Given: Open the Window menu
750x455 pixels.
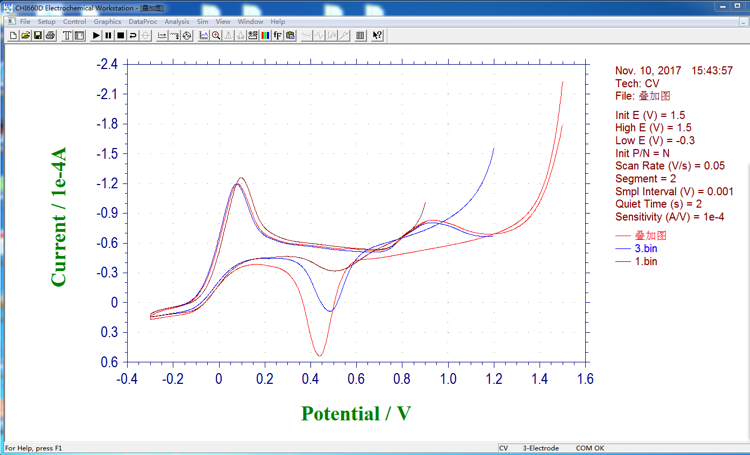Looking at the screenshot, I should click(x=250, y=22).
